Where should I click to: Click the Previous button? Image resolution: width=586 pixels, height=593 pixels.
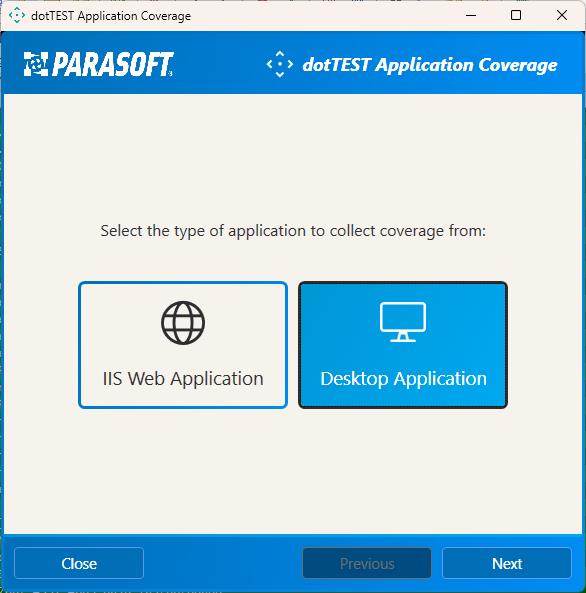[x=367, y=564]
